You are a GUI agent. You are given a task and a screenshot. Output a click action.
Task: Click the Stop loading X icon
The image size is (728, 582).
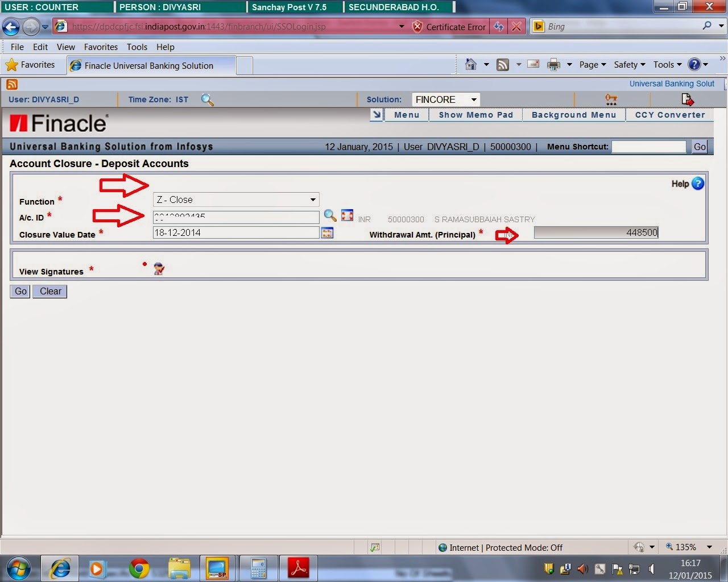coord(516,27)
